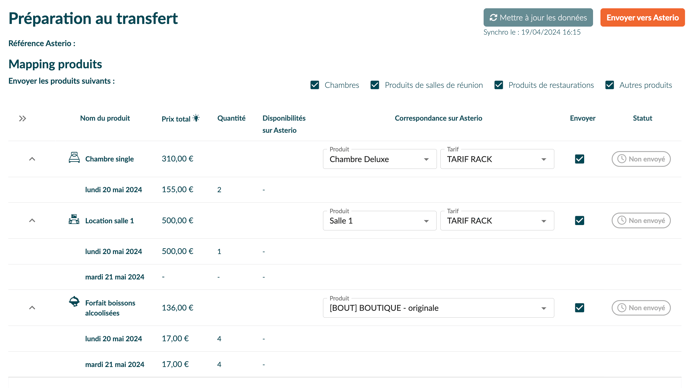The height and width of the screenshot is (388, 688).
Task: Uncheck the Chambres filter checkbox
Action: point(315,85)
